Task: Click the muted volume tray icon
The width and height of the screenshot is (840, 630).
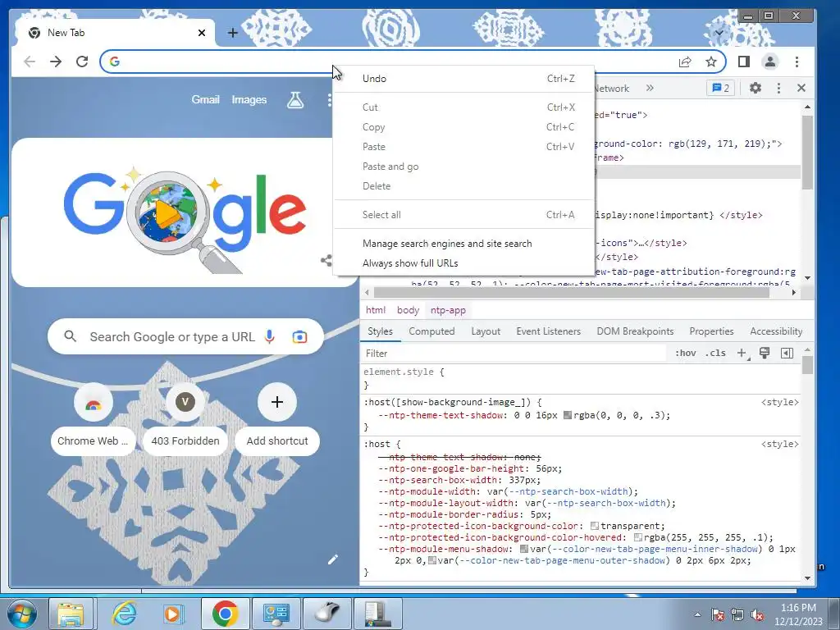Action: (757, 615)
